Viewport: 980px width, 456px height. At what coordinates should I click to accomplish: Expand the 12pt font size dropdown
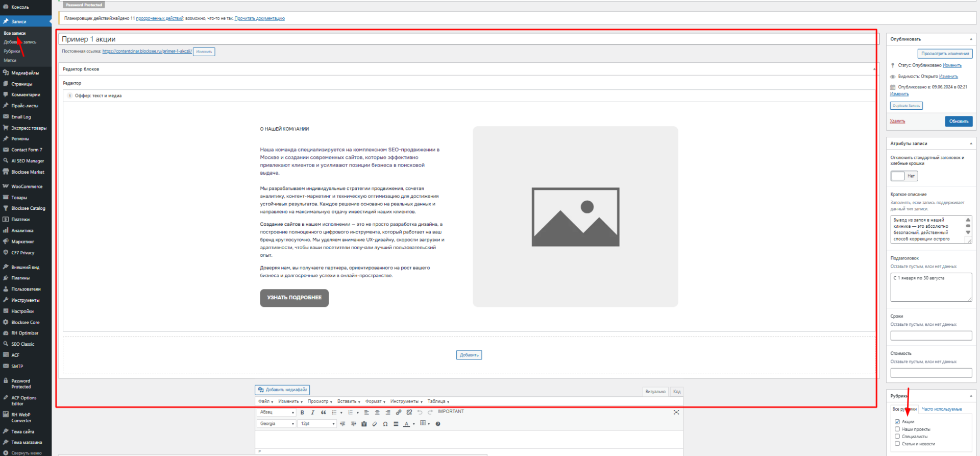[x=317, y=424]
